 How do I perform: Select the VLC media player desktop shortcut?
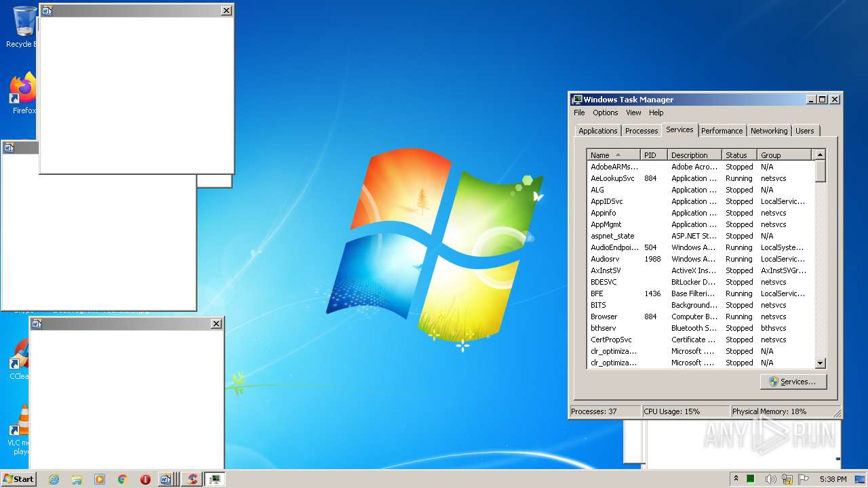(19, 430)
